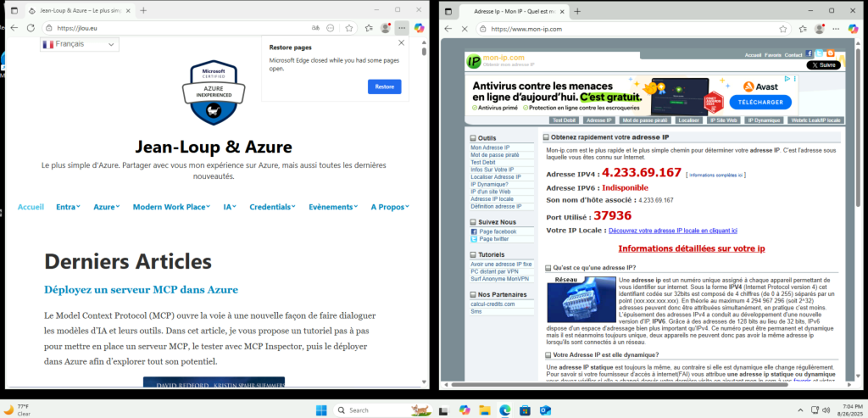Screen dimensions: 868x418
Task: Open Informations détaillées sur votre ip link
Action: click(x=692, y=248)
